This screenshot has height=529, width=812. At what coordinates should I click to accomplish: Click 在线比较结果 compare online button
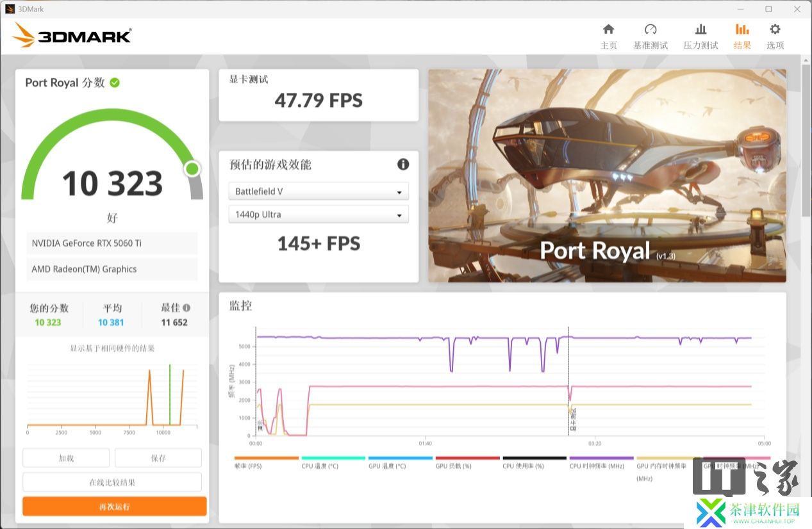(x=112, y=482)
